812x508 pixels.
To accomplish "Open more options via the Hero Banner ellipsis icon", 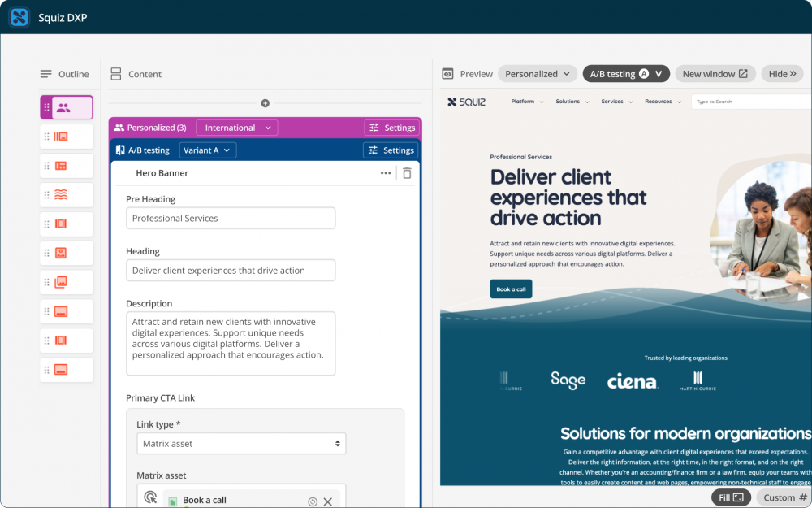I will point(385,172).
